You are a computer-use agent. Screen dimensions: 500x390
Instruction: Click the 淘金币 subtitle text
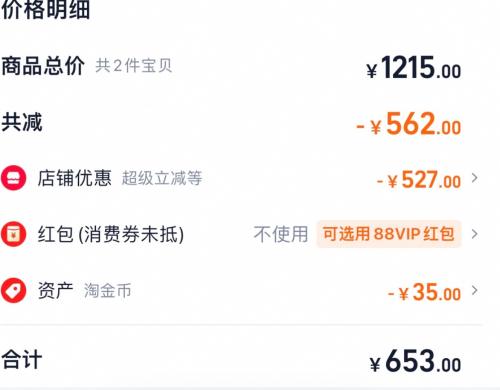(x=107, y=290)
